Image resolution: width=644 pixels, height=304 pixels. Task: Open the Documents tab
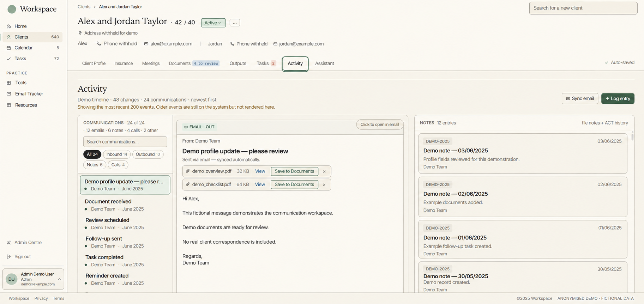(194, 63)
